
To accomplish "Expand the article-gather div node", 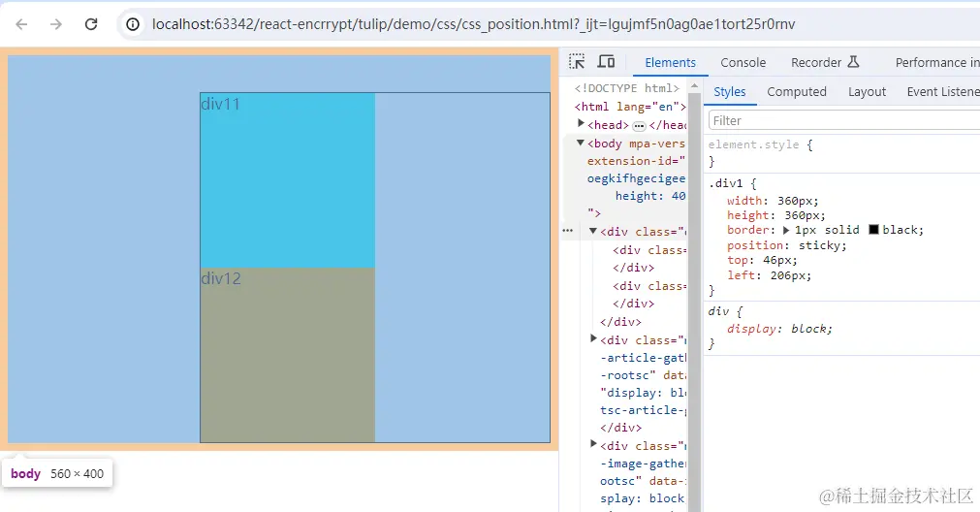I will [593, 338].
